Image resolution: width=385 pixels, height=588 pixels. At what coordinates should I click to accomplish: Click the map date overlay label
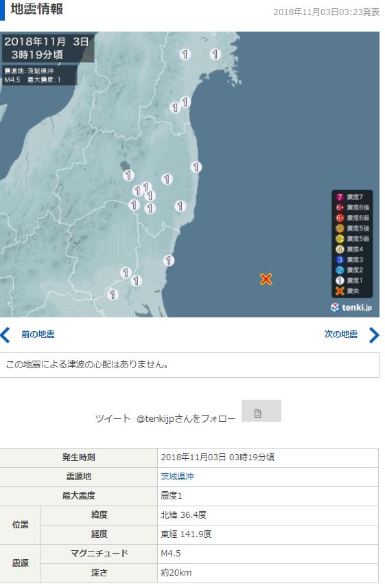[x=47, y=48]
